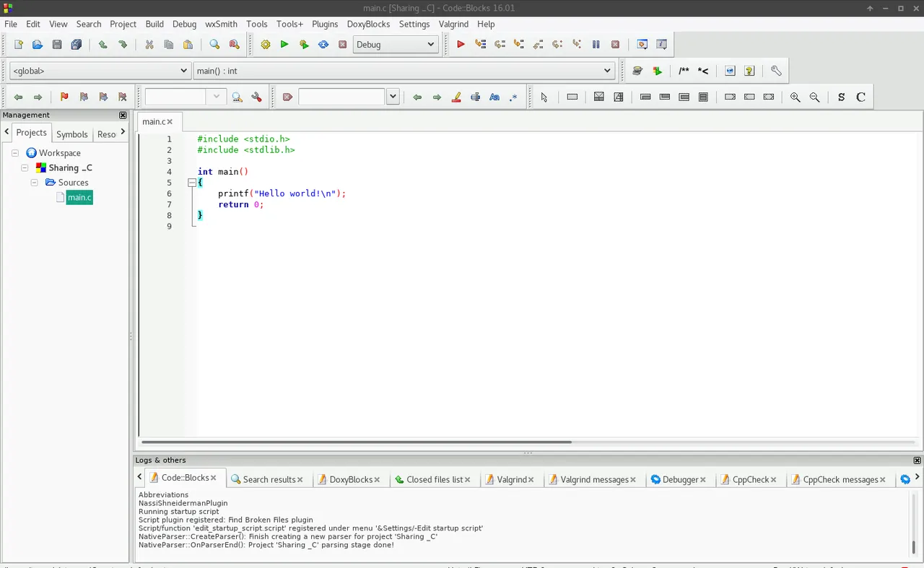Viewport: 924px width, 568px height.
Task: Collapse the Sharing _C project node
Action: tap(25, 167)
